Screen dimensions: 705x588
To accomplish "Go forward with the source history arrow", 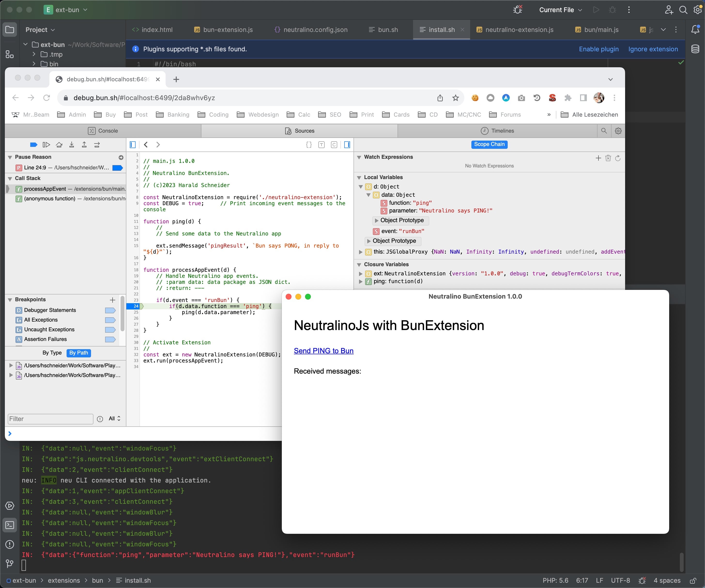I will point(158,145).
